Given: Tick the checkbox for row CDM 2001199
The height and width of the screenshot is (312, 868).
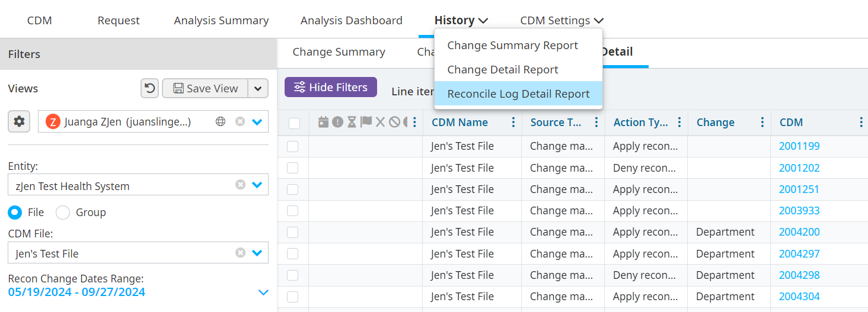Looking at the screenshot, I should coord(293,147).
